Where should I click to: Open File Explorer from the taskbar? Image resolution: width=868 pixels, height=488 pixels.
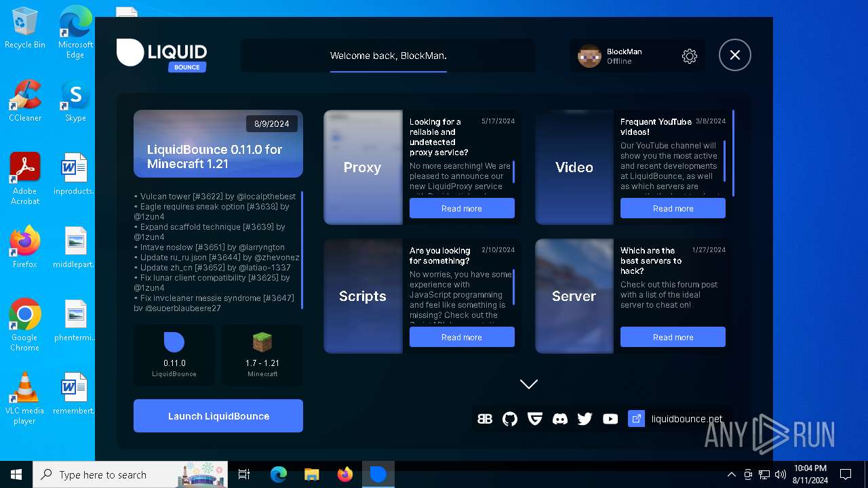point(312,474)
